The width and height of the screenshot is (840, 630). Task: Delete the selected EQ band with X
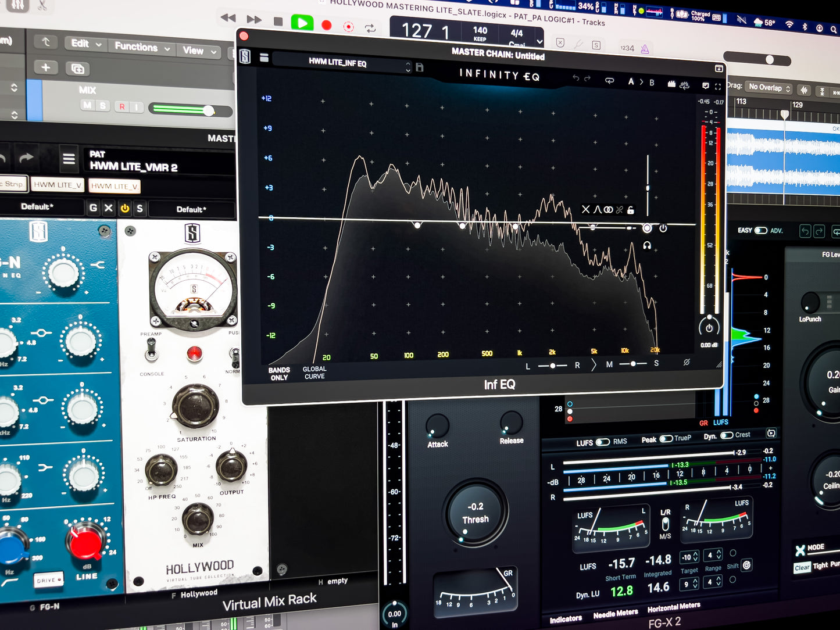pyautogui.click(x=585, y=209)
